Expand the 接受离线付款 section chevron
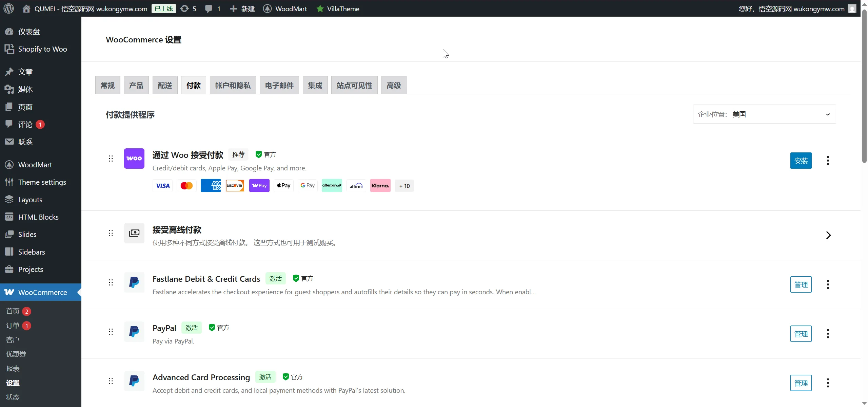This screenshot has height=407, width=868. coord(828,235)
